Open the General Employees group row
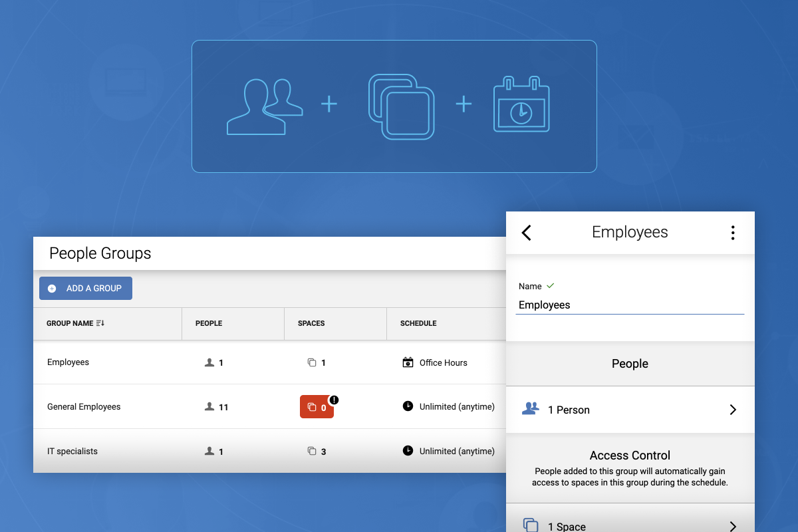This screenshot has width=798, height=532. tap(84, 407)
